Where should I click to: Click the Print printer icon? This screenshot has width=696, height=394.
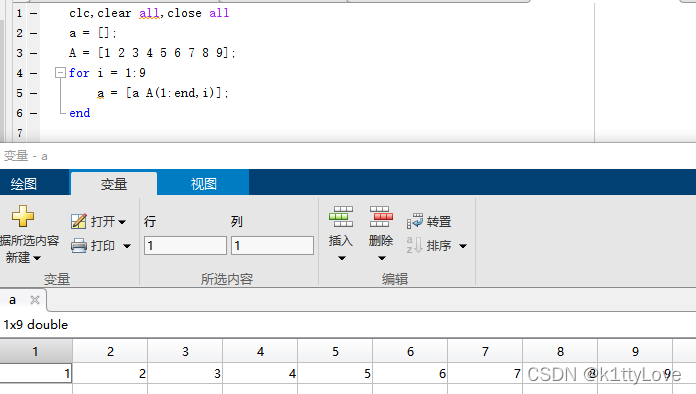point(79,245)
